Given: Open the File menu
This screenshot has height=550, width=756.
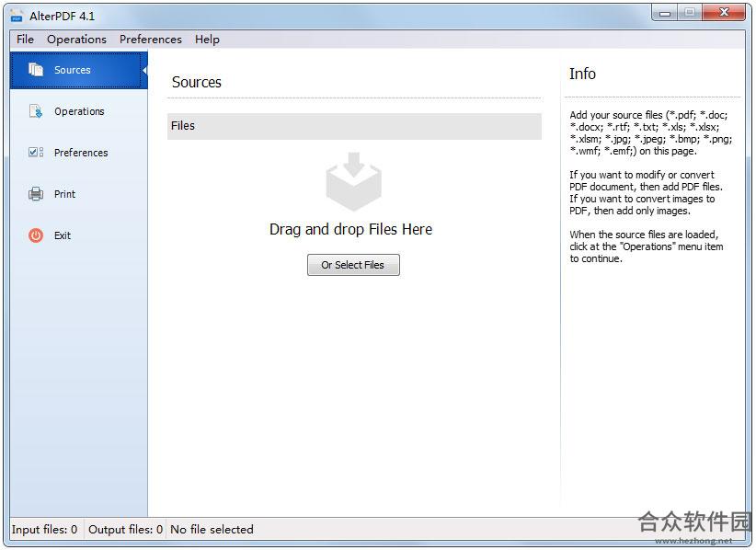Looking at the screenshot, I should point(25,39).
